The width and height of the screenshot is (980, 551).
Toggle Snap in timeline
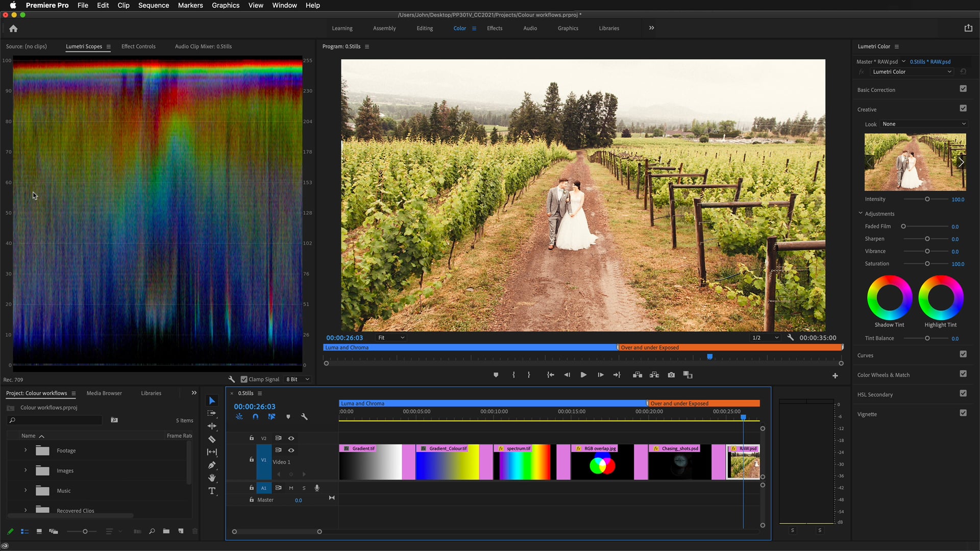coord(255,417)
